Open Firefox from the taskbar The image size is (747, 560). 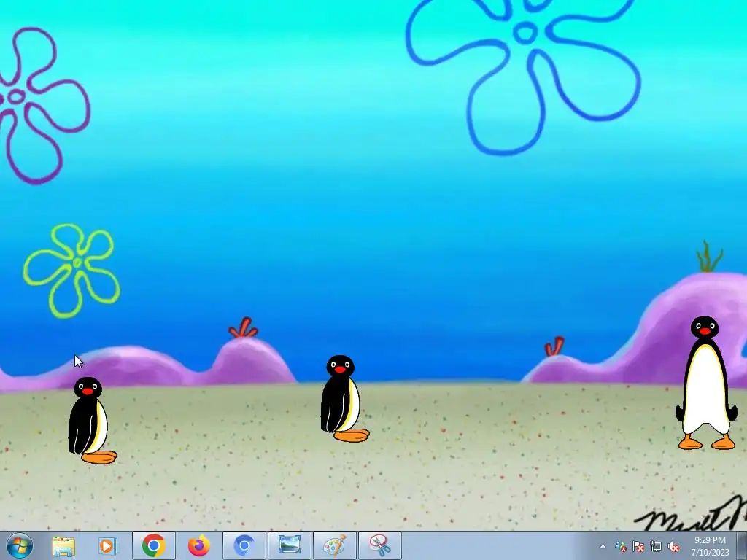pyautogui.click(x=198, y=545)
